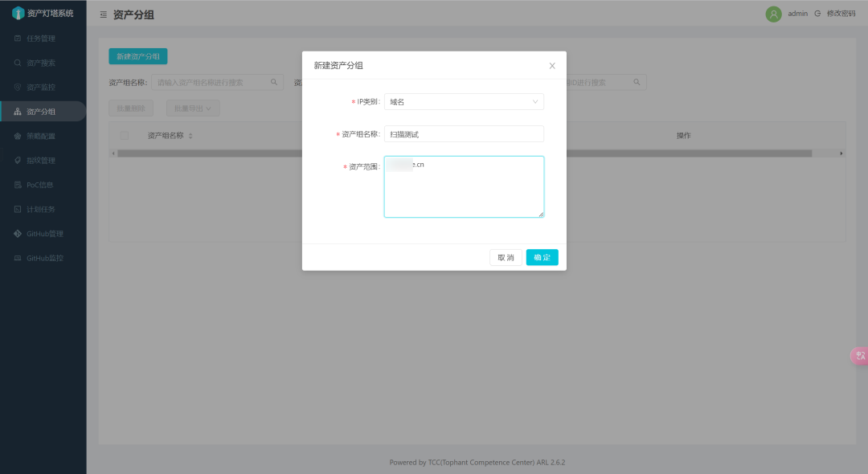Screen dimensions: 868x474
Task: Click the table horizontal scrollbar
Action: click(x=465, y=153)
